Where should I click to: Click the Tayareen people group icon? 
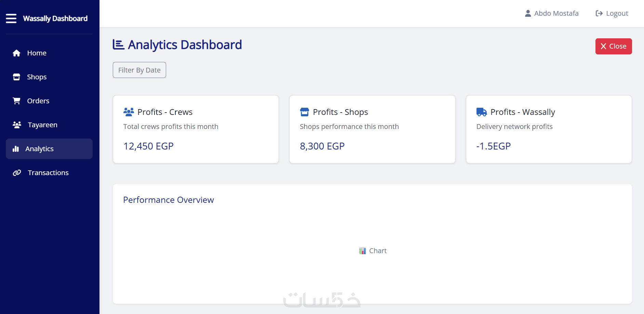17,125
